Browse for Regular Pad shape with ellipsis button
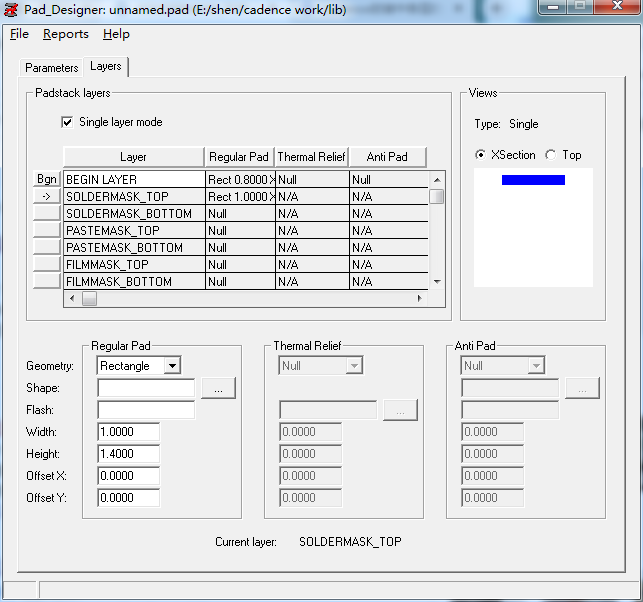643x602 pixels. (218, 388)
